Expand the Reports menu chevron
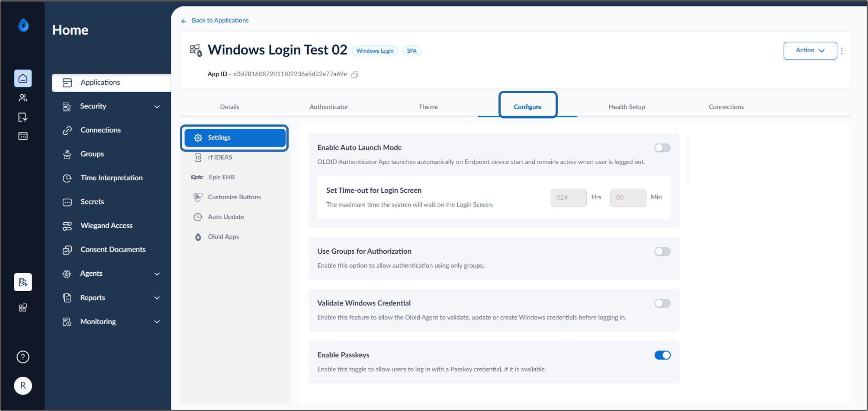This screenshot has width=868, height=411. pyautogui.click(x=157, y=298)
